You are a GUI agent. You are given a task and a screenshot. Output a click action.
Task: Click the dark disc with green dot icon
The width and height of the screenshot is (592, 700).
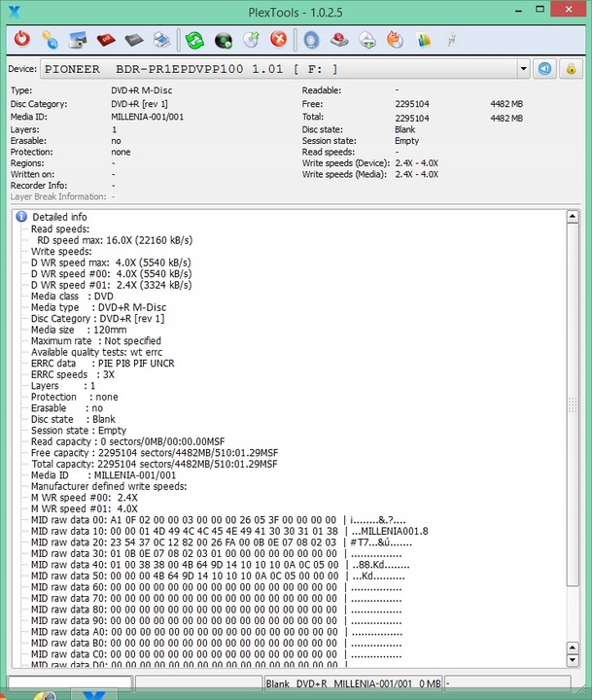(223, 40)
